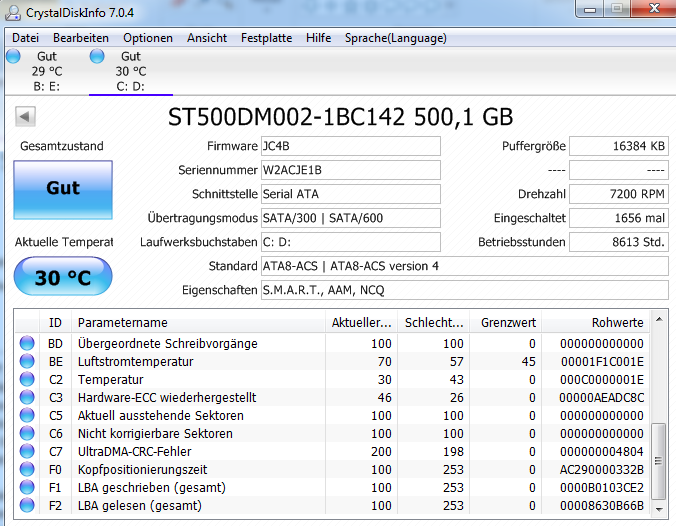Select LBA geschrieben (gesamt) row
The height and width of the screenshot is (526, 676).
pyautogui.click(x=332, y=488)
